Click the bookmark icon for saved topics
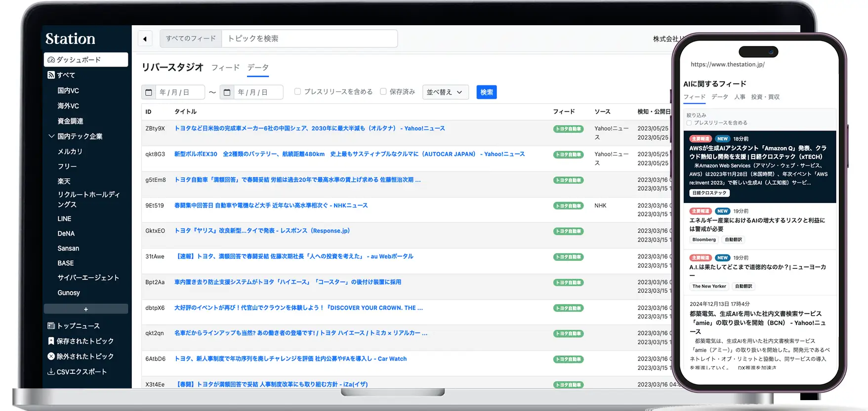868x411 pixels. [x=51, y=341]
